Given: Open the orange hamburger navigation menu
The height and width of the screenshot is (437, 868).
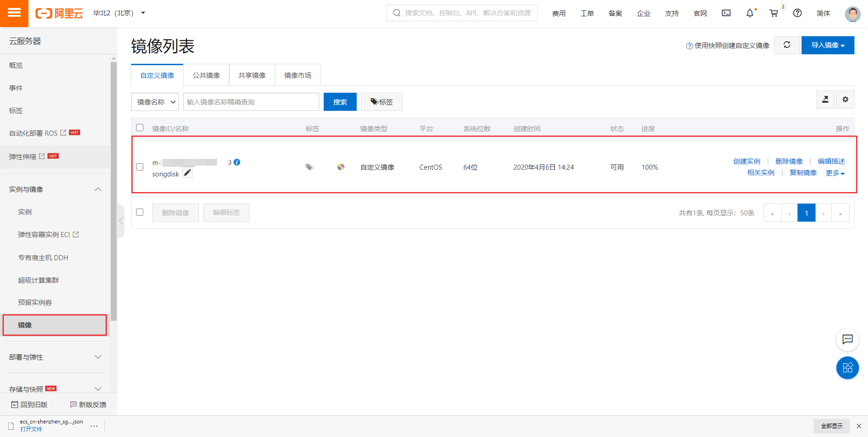Looking at the screenshot, I should 14,13.
